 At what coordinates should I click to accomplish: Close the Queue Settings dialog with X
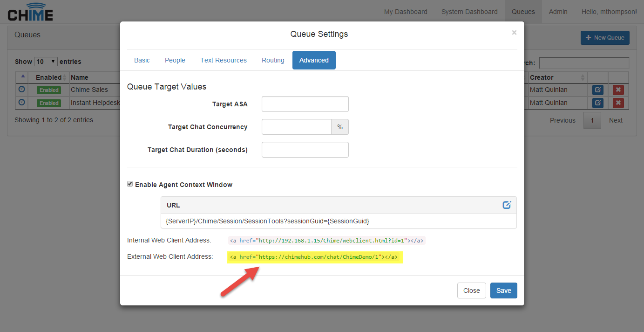[514, 33]
